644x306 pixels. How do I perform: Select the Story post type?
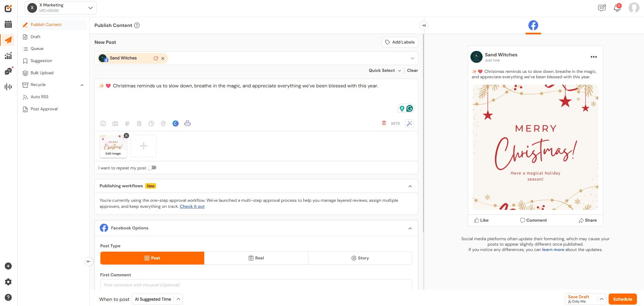(360, 258)
